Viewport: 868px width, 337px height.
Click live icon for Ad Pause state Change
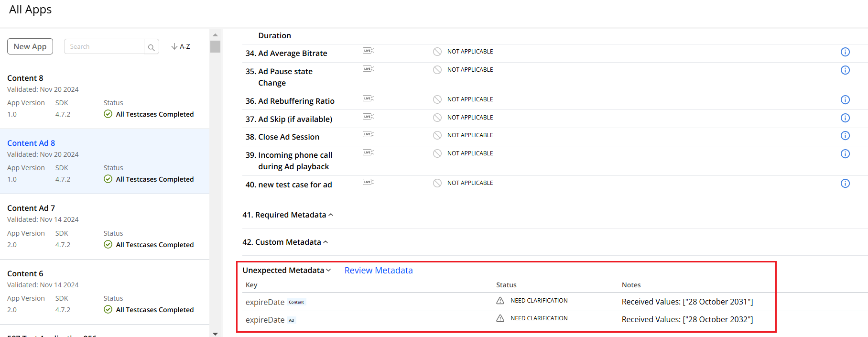coord(369,69)
